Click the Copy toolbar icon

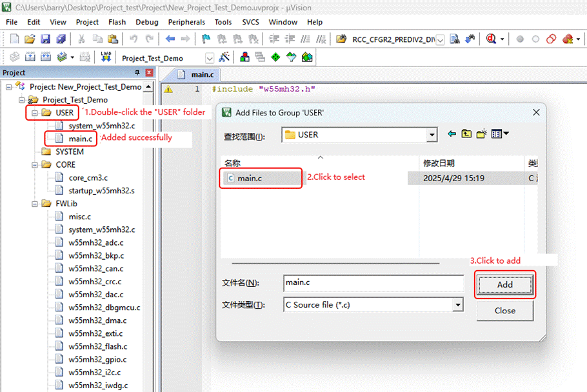point(97,39)
